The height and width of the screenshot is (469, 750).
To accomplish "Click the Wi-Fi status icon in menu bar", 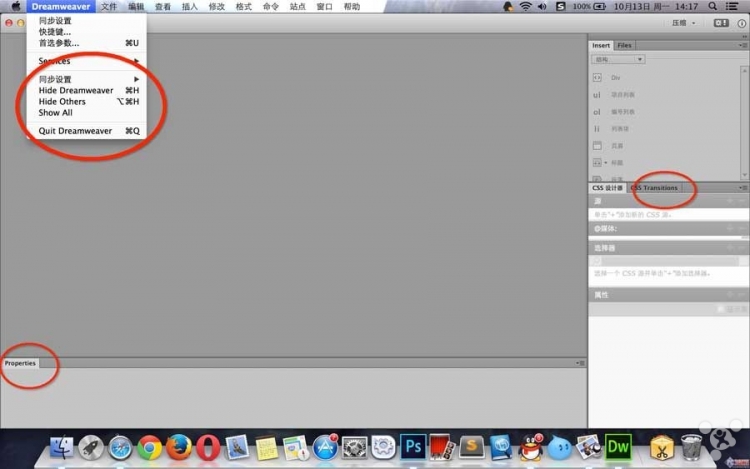I will pos(525,6).
